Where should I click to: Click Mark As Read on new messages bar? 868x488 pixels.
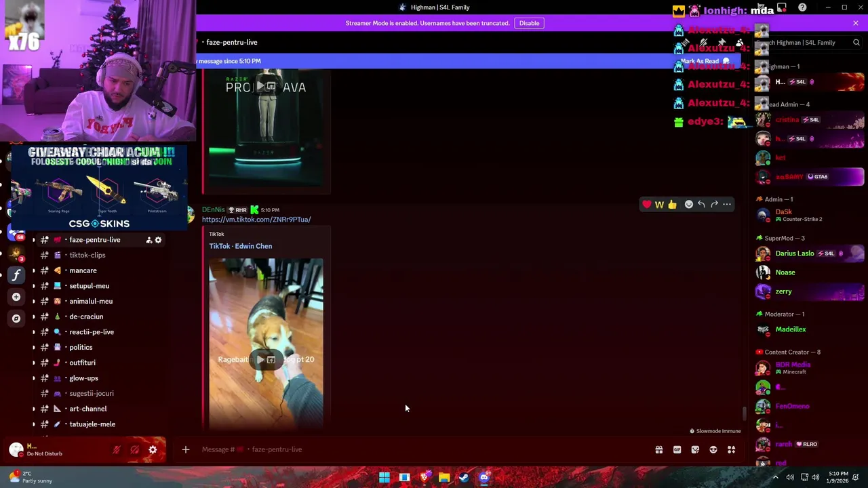tap(705, 61)
